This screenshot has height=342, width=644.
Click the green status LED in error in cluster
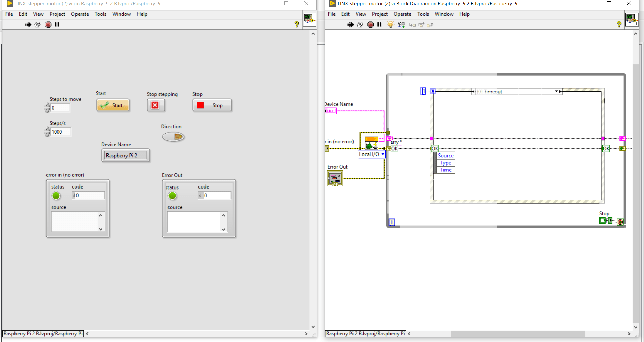[x=56, y=195]
